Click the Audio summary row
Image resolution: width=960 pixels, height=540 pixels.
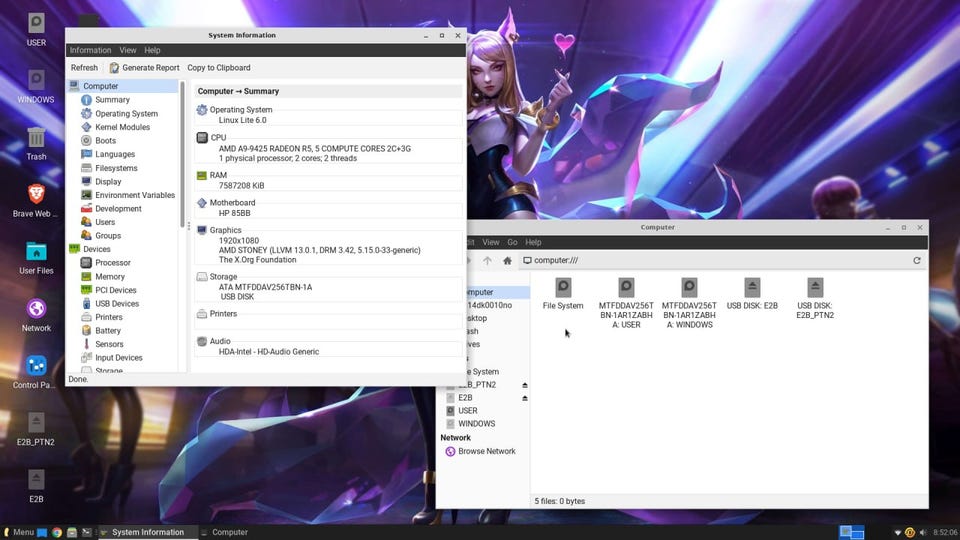click(x=328, y=346)
